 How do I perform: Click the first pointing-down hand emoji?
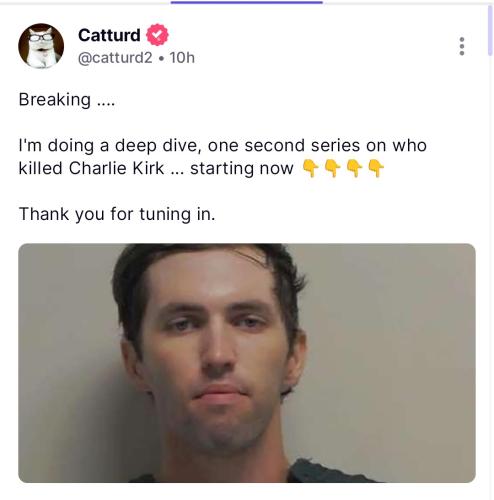click(x=310, y=168)
